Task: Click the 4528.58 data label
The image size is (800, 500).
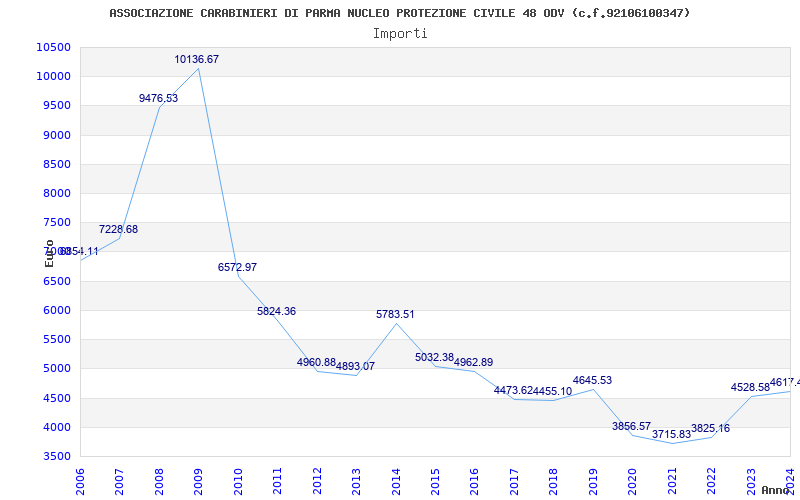Action: (750, 387)
